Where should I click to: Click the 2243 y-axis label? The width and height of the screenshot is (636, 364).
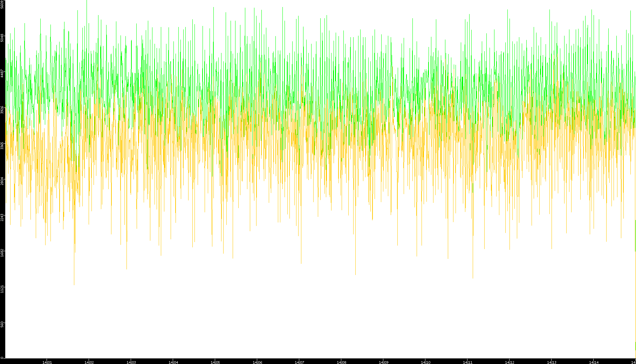coord(2,217)
